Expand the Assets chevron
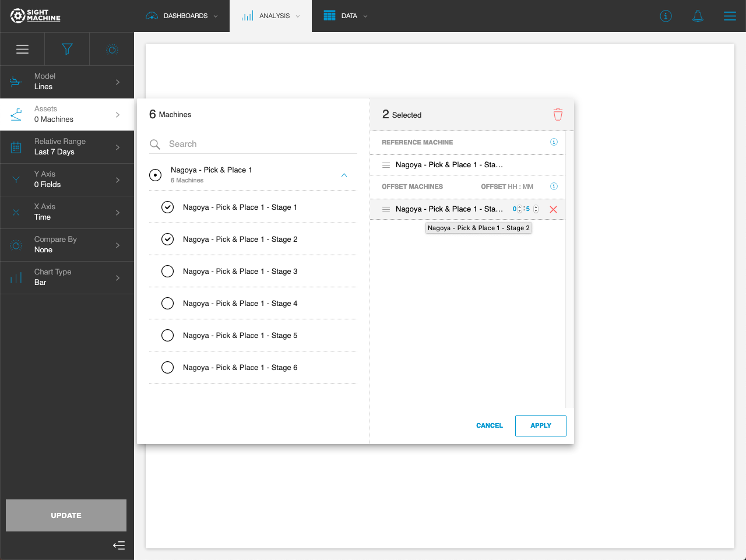746x560 pixels. [x=118, y=114]
